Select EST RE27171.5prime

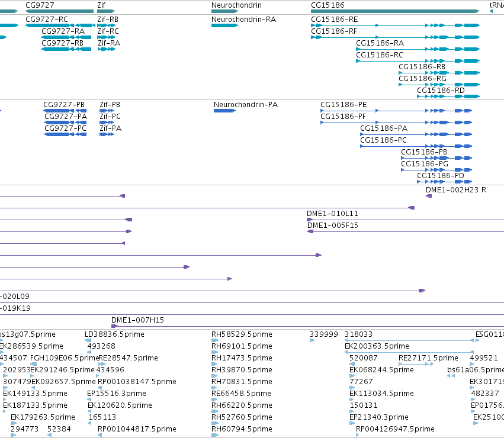[x=428, y=358]
